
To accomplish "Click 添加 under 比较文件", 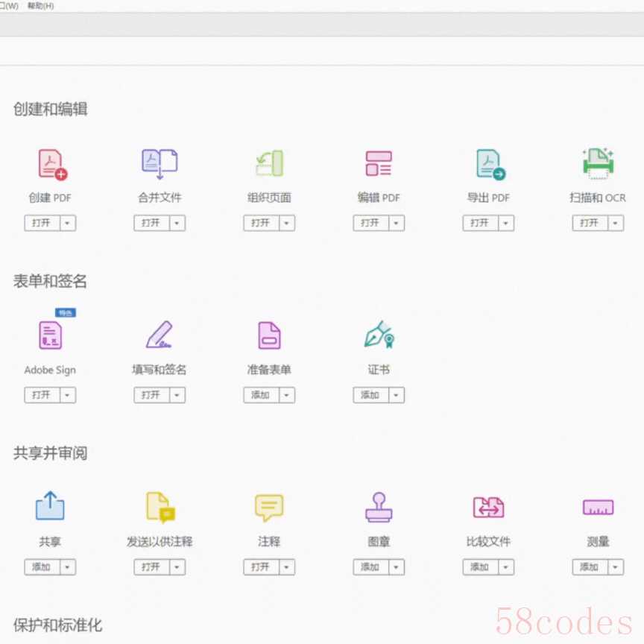I will click(x=481, y=567).
